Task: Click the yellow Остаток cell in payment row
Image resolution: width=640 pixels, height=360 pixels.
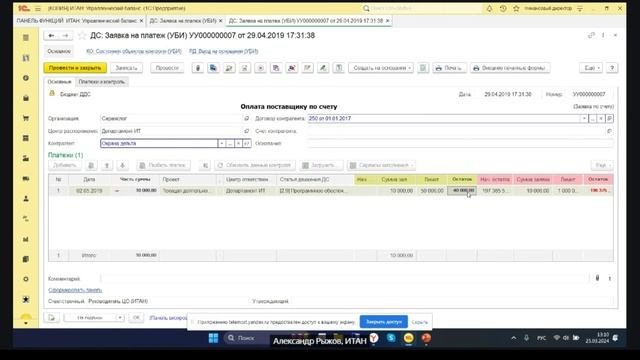Action: tap(462, 191)
